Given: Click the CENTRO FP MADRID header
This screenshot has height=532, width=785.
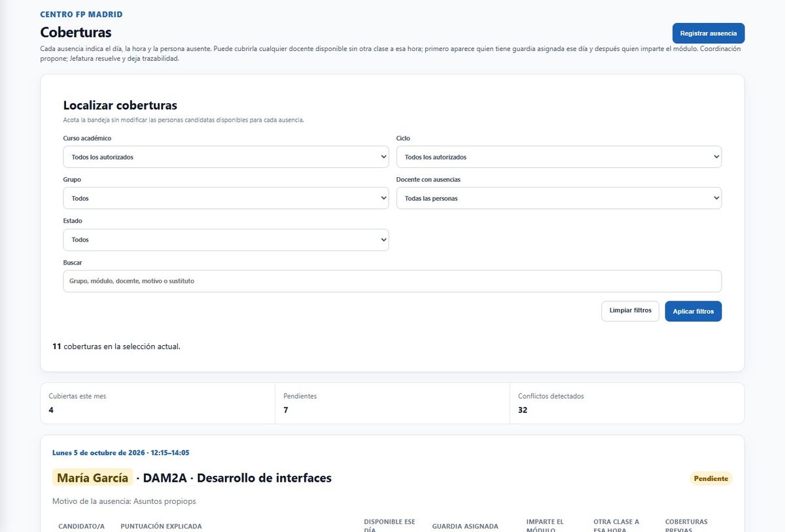Looking at the screenshot, I should pyautogui.click(x=81, y=14).
